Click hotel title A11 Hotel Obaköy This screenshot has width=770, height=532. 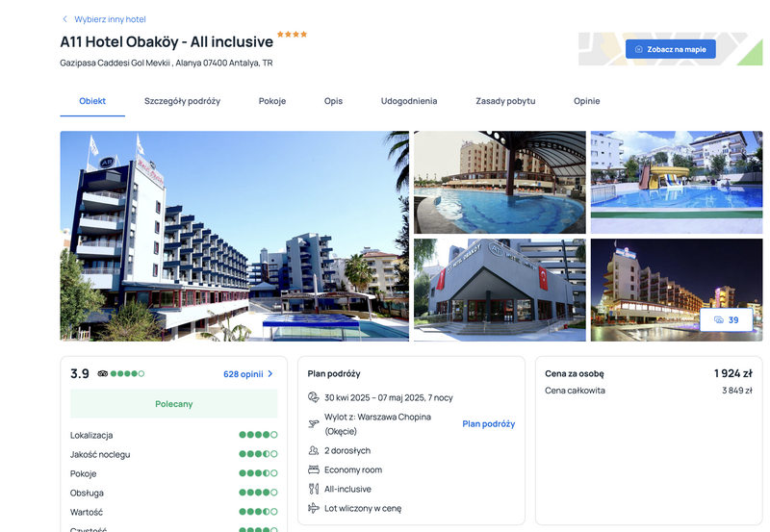167,42
